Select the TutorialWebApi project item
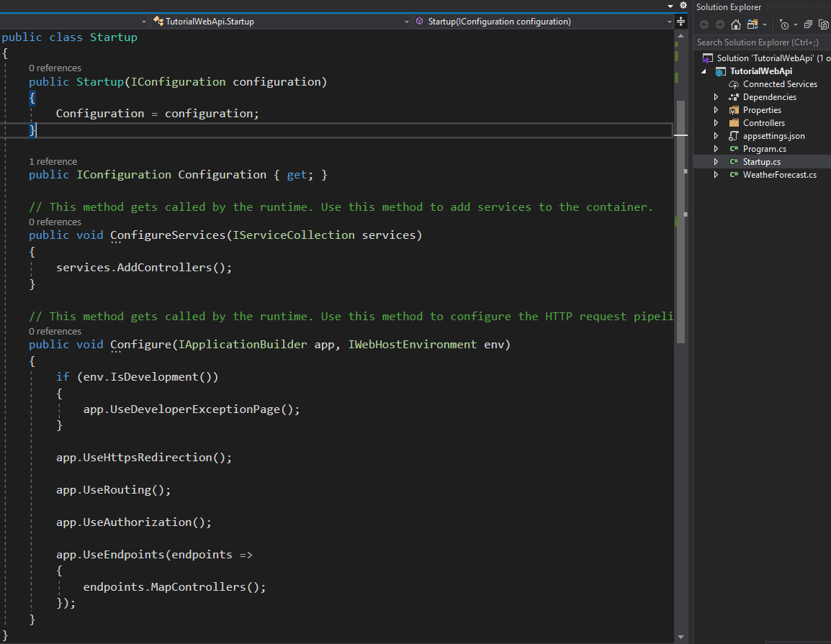This screenshot has width=831, height=644. pos(761,71)
